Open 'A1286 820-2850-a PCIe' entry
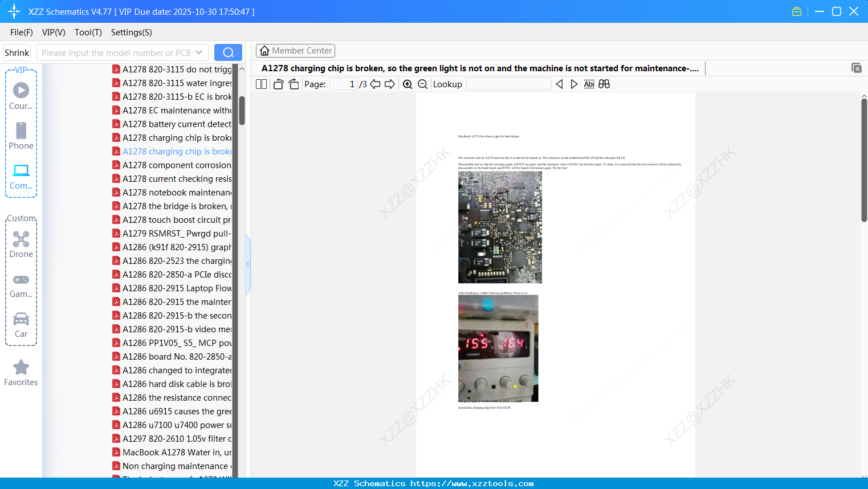The image size is (868, 489). tap(172, 274)
